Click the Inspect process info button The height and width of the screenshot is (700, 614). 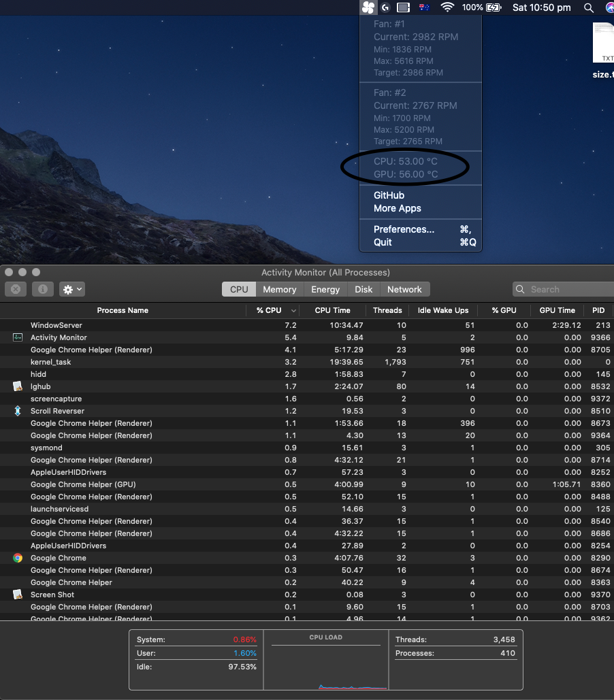(43, 289)
